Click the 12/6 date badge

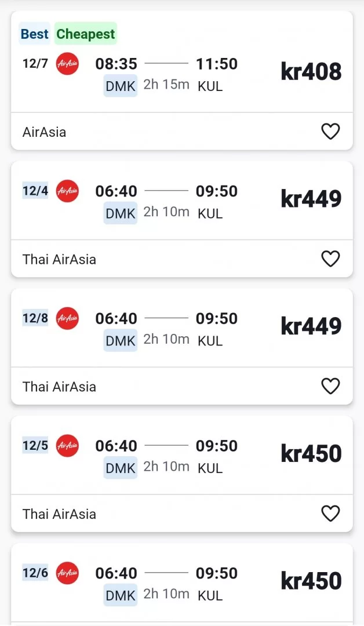point(35,573)
